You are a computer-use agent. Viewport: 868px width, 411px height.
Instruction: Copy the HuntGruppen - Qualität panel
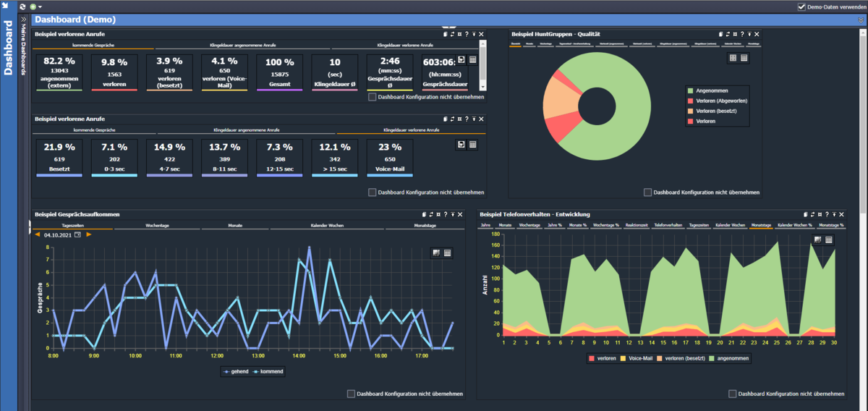pyautogui.click(x=721, y=34)
